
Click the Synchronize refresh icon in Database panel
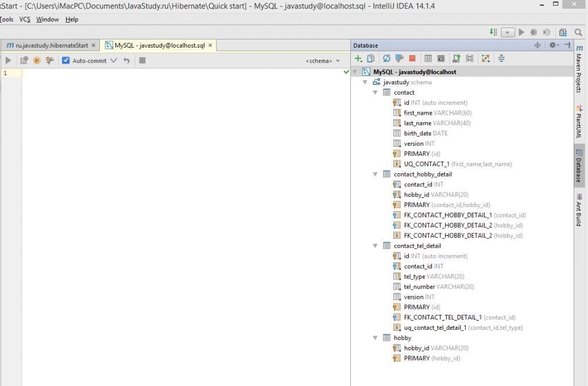pyautogui.click(x=386, y=59)
